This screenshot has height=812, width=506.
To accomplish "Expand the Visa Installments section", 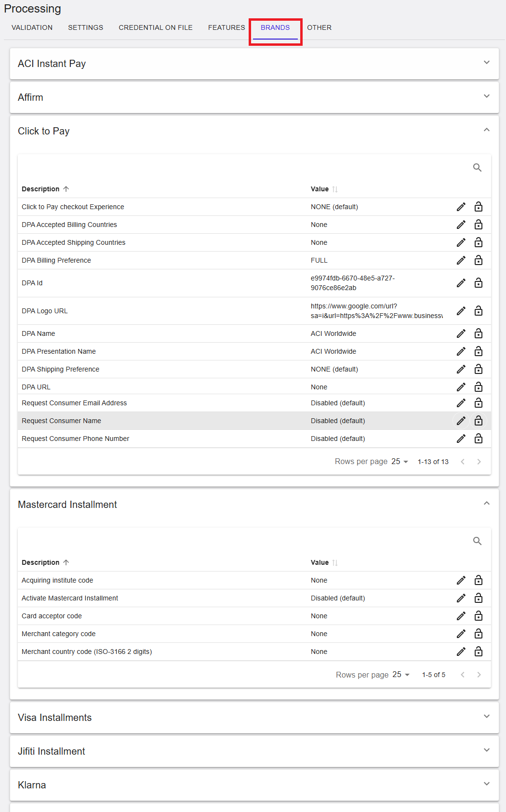I will point(487,717).
